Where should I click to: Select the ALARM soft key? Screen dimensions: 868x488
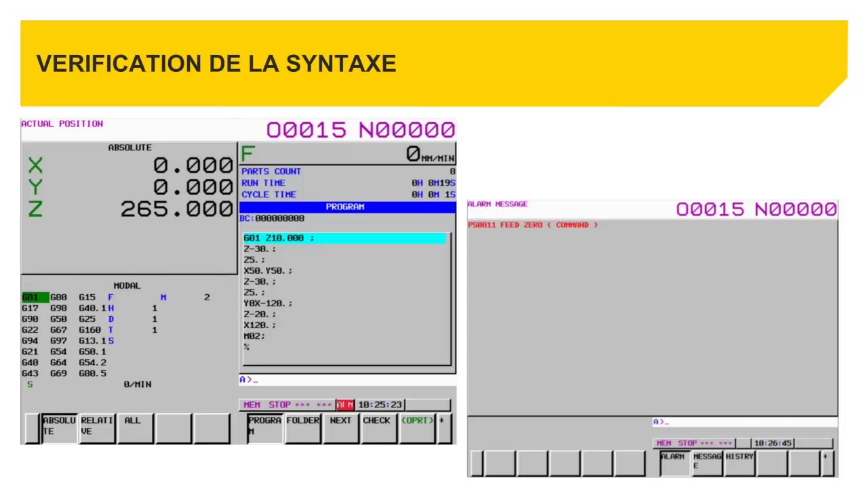(x=673, y=463)
